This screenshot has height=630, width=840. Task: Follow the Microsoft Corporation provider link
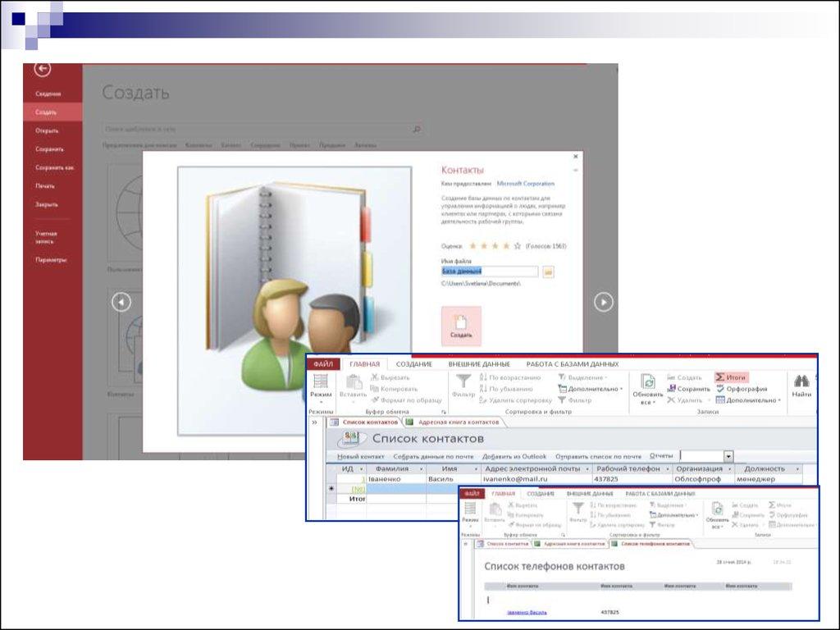click(525, 184)
